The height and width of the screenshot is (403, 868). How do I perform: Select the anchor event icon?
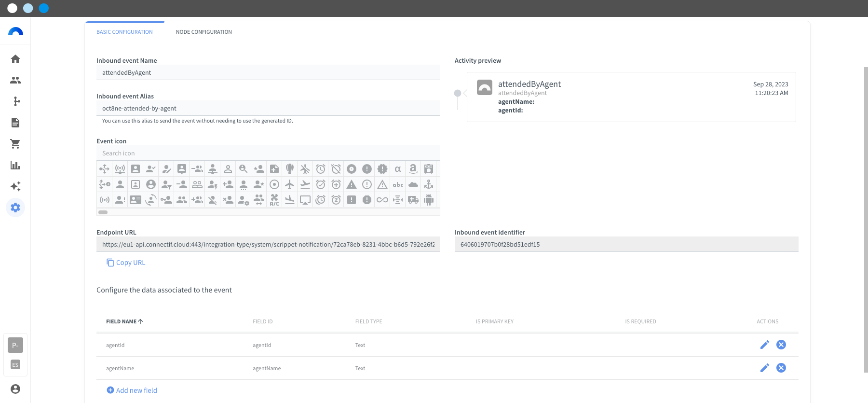[429, 184]
